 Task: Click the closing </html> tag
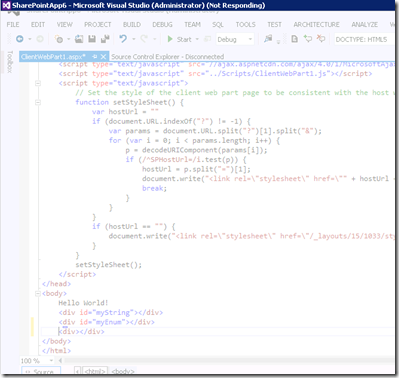(56, 351)
